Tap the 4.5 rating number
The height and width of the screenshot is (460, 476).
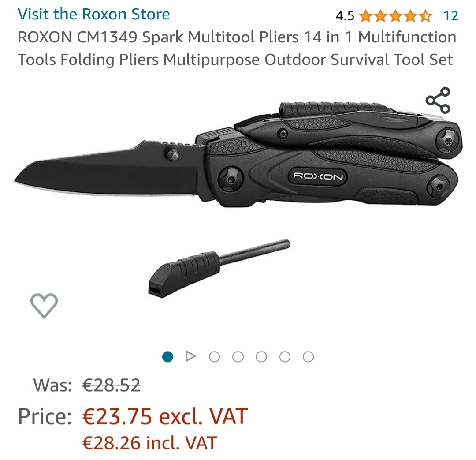pyautogui.click(x=345, y=16)
